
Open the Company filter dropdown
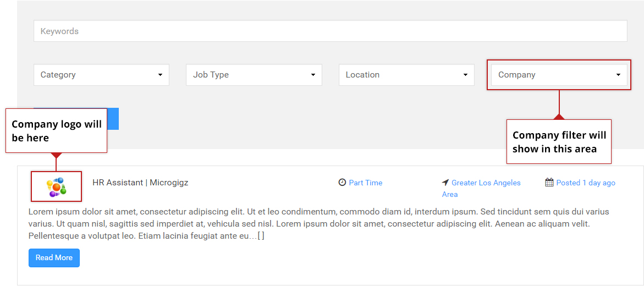pyautogui.click(x=559, y=75)
